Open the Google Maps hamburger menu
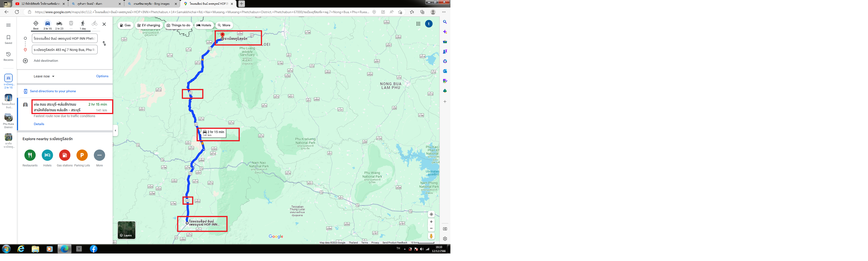 (8, 25)
